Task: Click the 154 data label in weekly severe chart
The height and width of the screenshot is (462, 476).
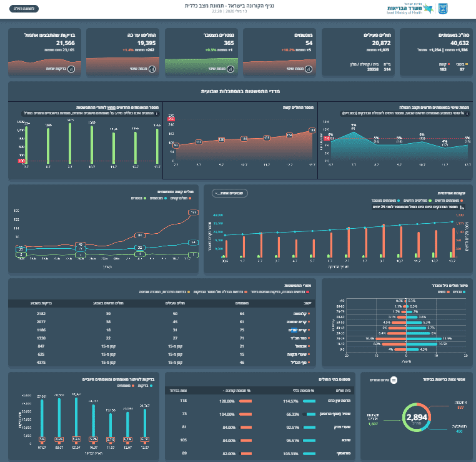Action: coord(289,135)
